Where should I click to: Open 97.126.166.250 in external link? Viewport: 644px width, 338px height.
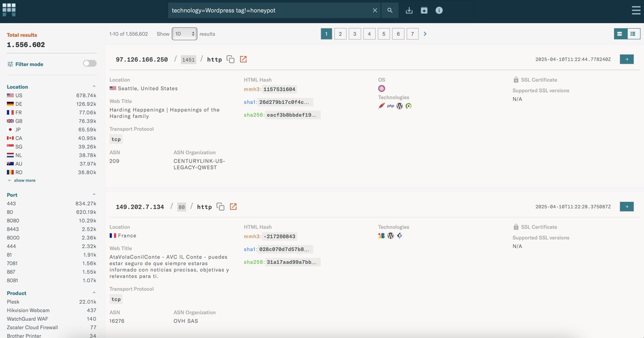243,60
